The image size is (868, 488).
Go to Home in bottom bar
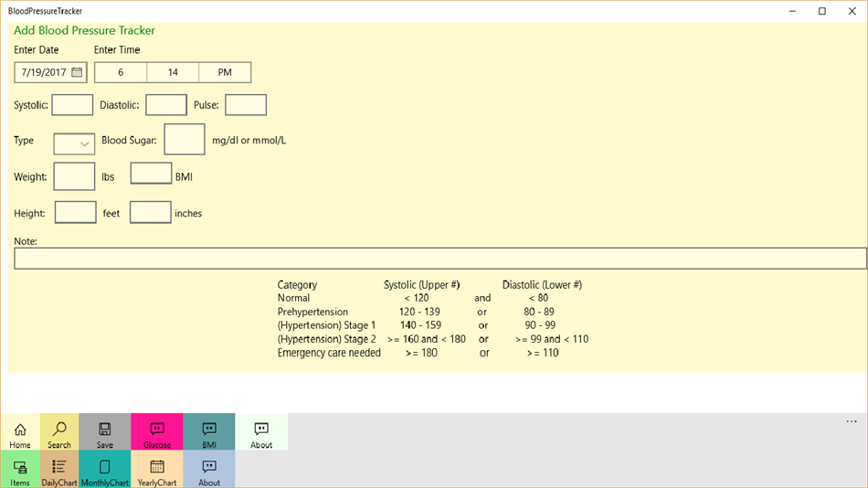[20, 431]
